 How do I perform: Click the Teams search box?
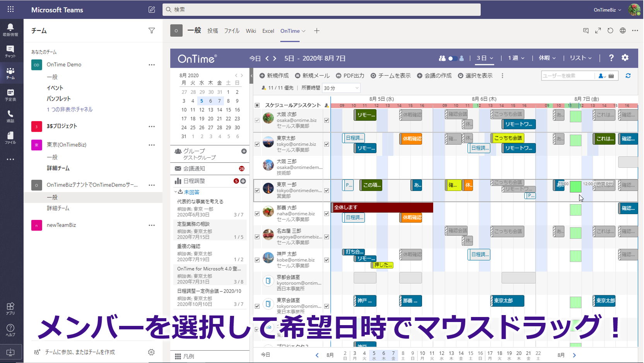pos(321,10)
